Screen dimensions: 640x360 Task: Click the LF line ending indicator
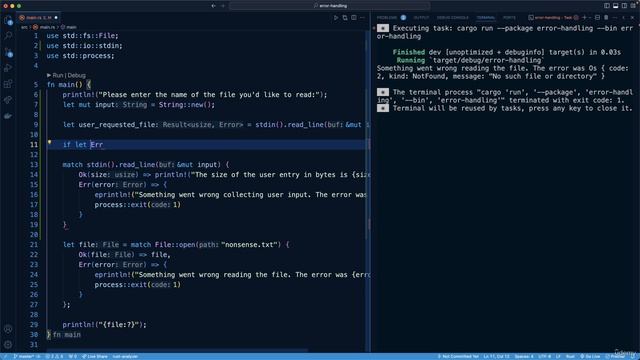[558, 356]
